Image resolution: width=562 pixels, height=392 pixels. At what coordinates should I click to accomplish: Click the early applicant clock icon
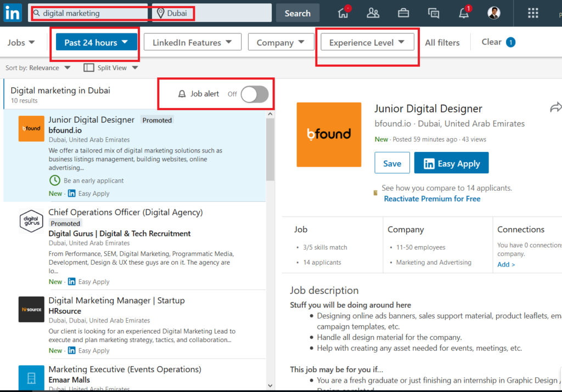[54, 180]
